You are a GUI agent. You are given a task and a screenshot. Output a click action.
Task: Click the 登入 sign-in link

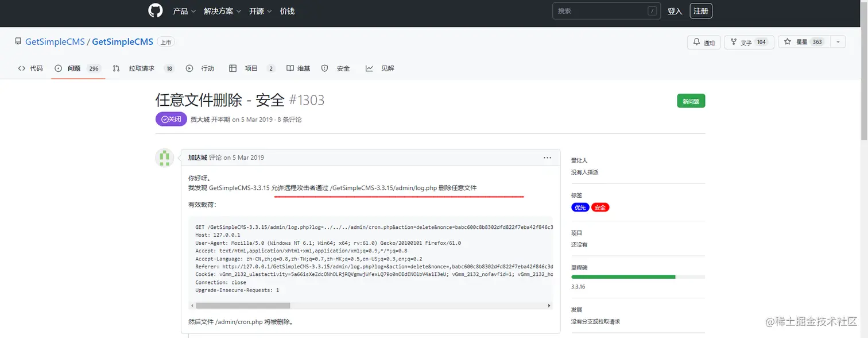[x=675, y=11]
